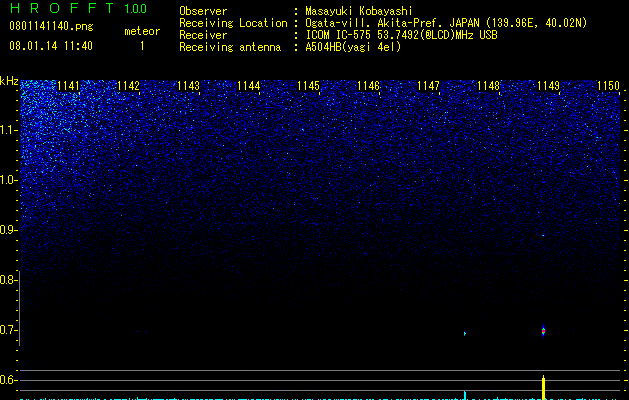
Task: Click the 0.9 kHz frequency label
Action: [8, 230]
